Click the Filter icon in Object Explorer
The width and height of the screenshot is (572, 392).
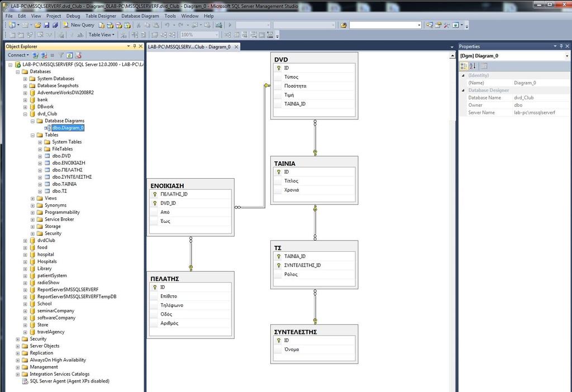61,55
